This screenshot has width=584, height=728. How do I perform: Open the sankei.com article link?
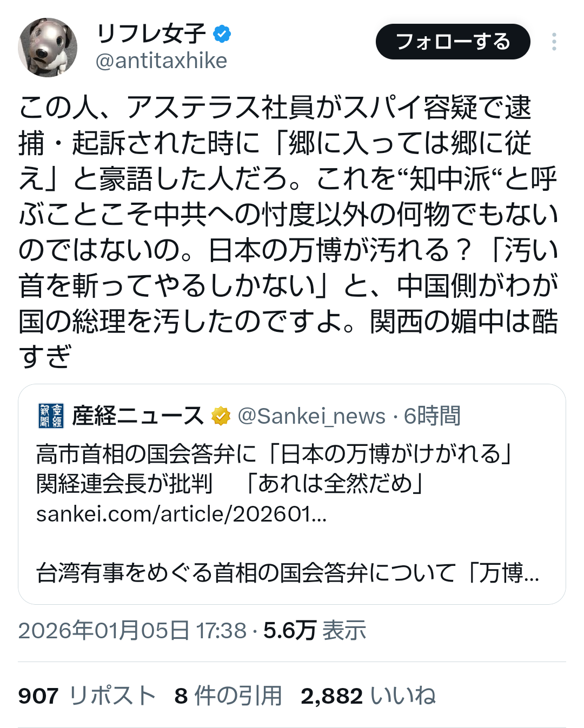pyautogui.click(x=181, y=514)
